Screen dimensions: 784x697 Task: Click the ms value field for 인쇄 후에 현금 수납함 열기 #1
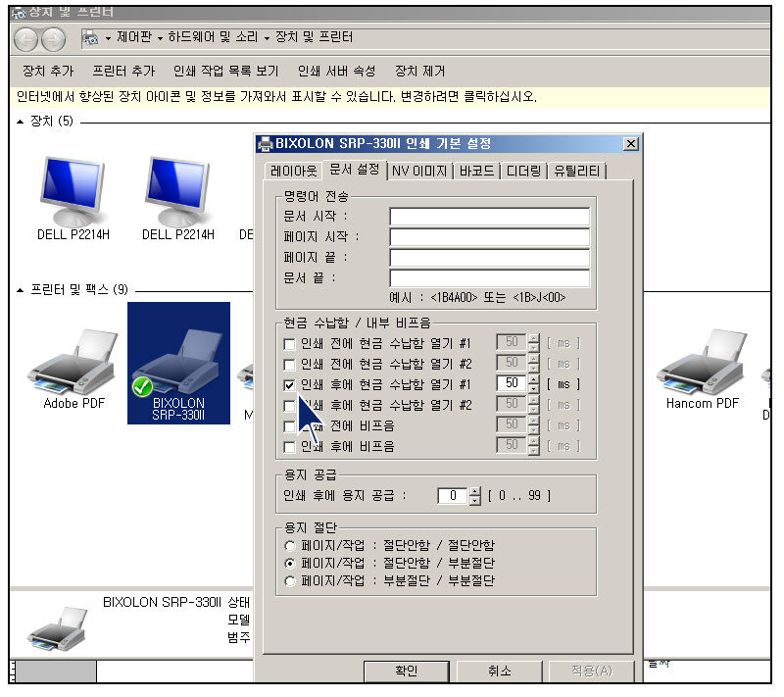point(512,384)
